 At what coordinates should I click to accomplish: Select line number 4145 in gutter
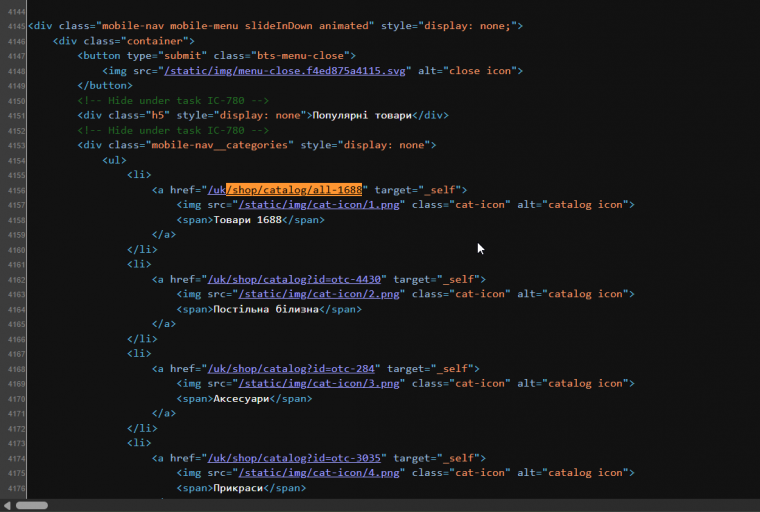16,26
